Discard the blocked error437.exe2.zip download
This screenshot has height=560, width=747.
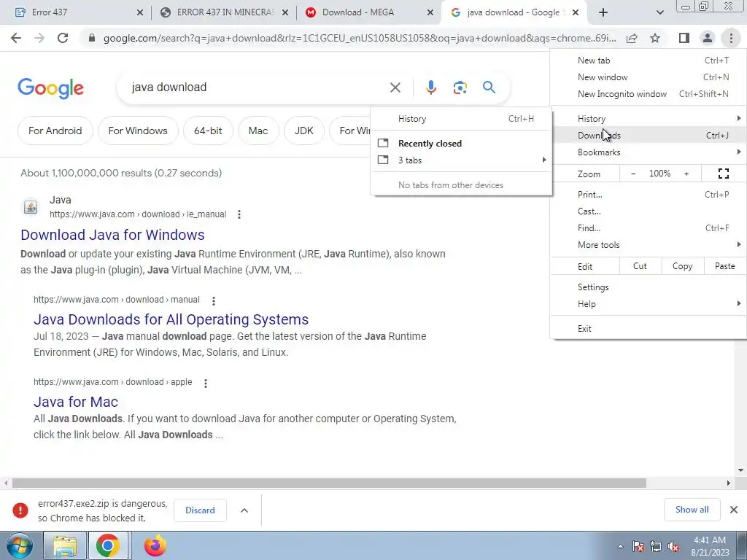click(200, 510)
